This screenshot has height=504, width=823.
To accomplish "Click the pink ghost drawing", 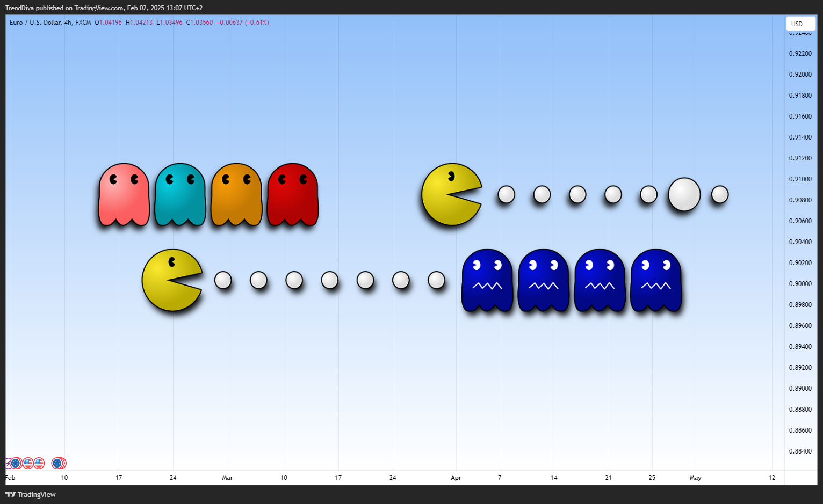I will click(124, 194).
